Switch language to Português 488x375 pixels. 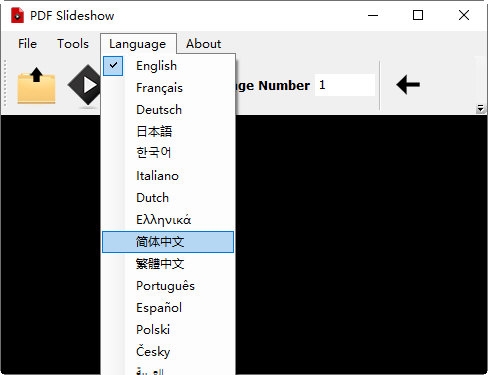(168, 286)
